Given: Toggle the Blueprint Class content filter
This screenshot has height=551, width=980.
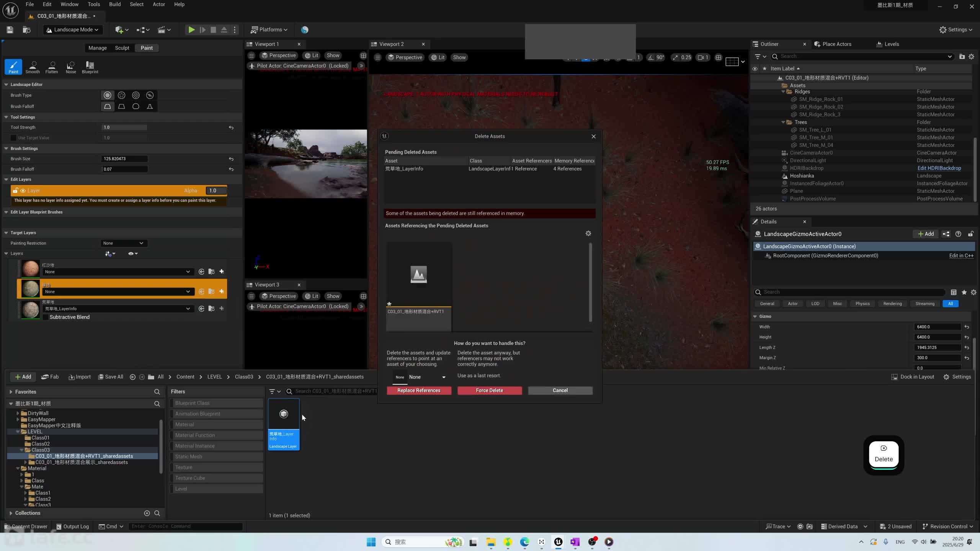Looking at the screenshot, I should tap(217, 403).
